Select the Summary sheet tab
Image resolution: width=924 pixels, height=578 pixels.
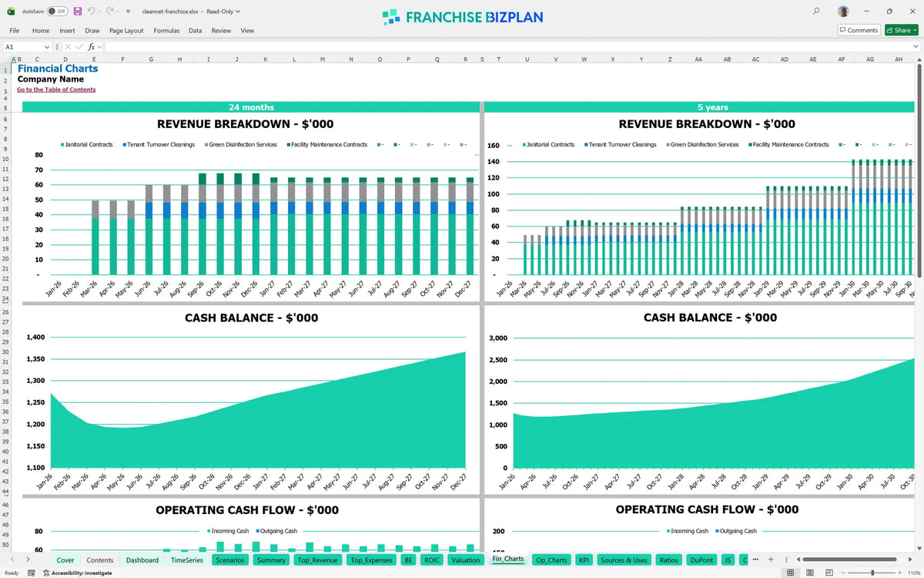coord(272,560)
